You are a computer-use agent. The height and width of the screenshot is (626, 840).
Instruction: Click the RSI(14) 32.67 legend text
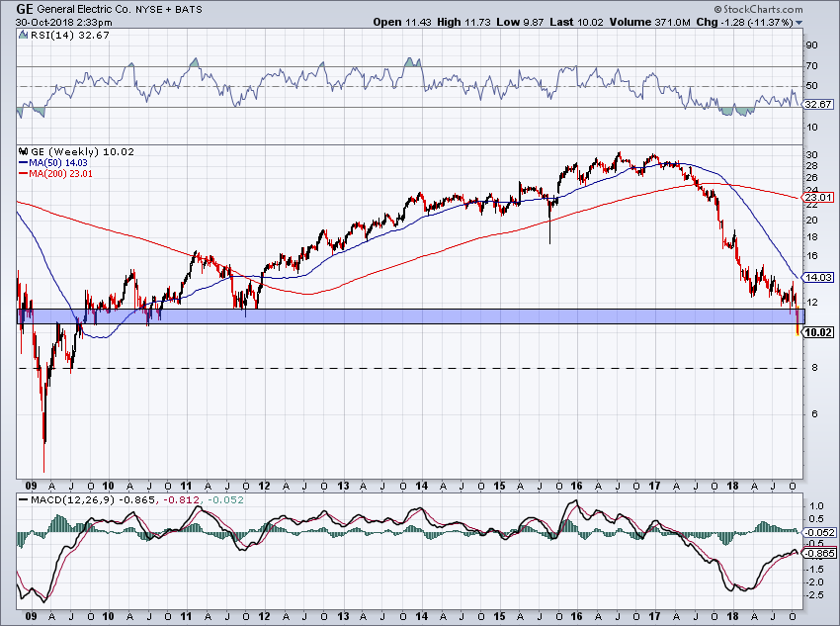(70, 36)
